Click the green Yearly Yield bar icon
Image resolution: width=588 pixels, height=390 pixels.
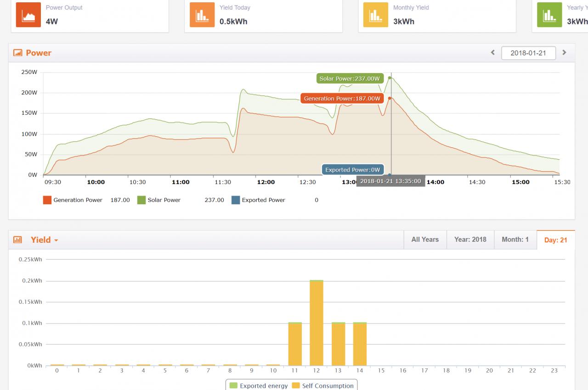549,15
